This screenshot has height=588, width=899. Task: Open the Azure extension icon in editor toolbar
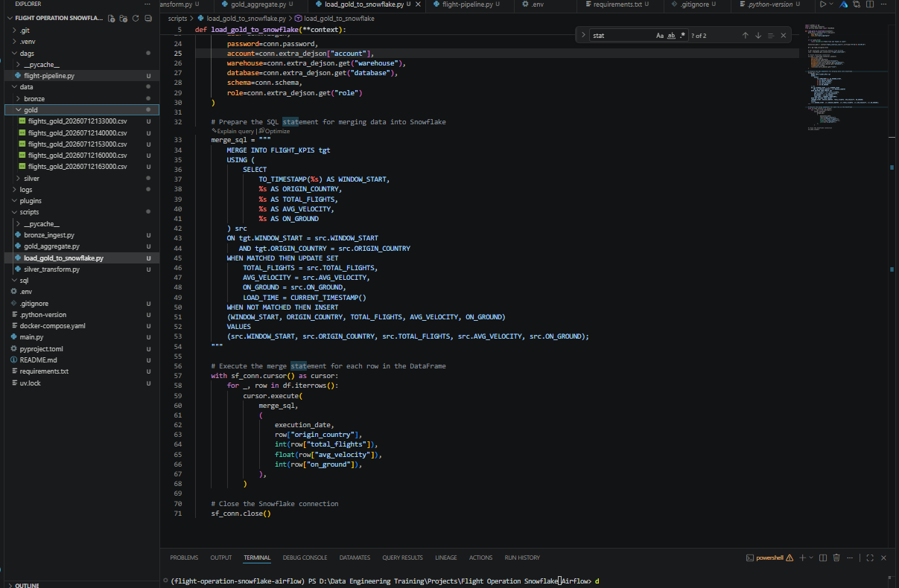pos(844,4)
